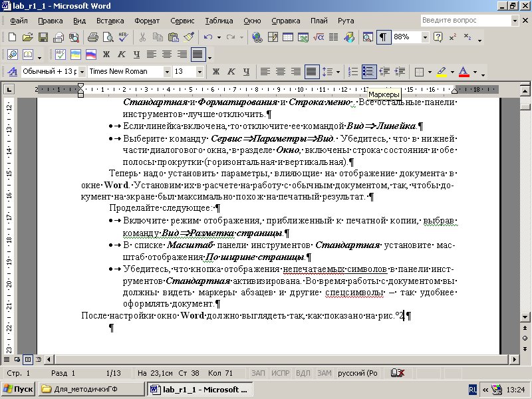Insert a Microsoft Excel worksheet
The width and height of the screenshot is (532, 399).
click(303, 37)
